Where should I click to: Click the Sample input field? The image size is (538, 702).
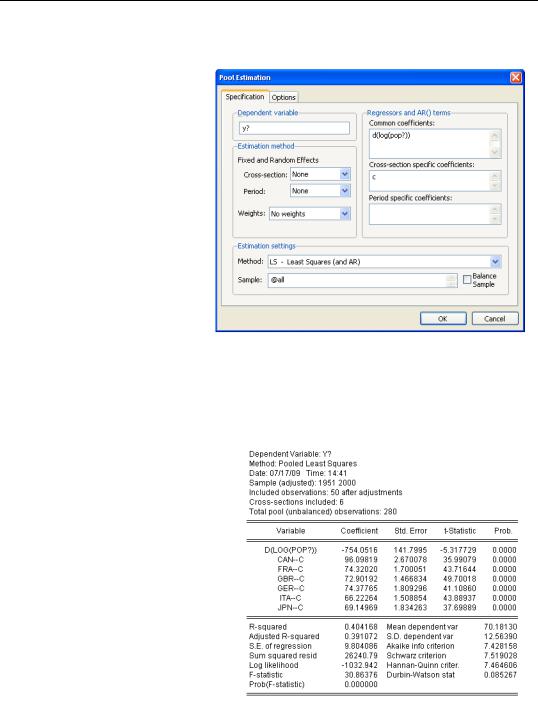click(x=362, y=280)
